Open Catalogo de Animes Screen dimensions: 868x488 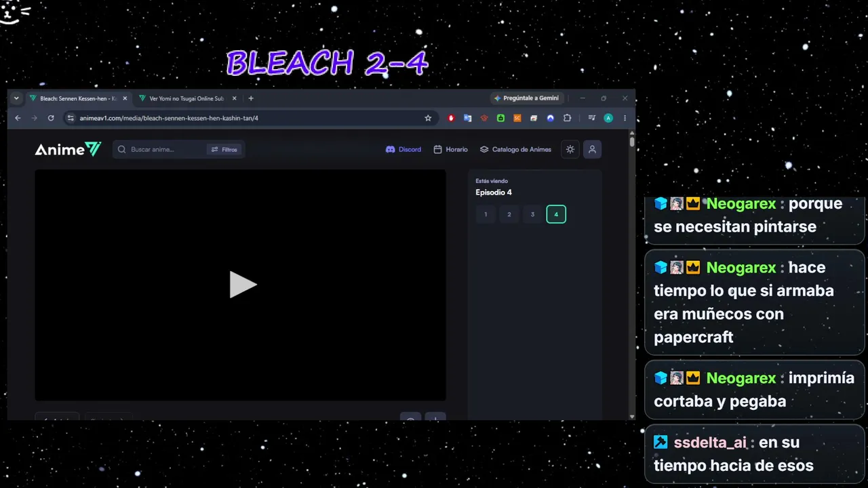pos(515,149)
